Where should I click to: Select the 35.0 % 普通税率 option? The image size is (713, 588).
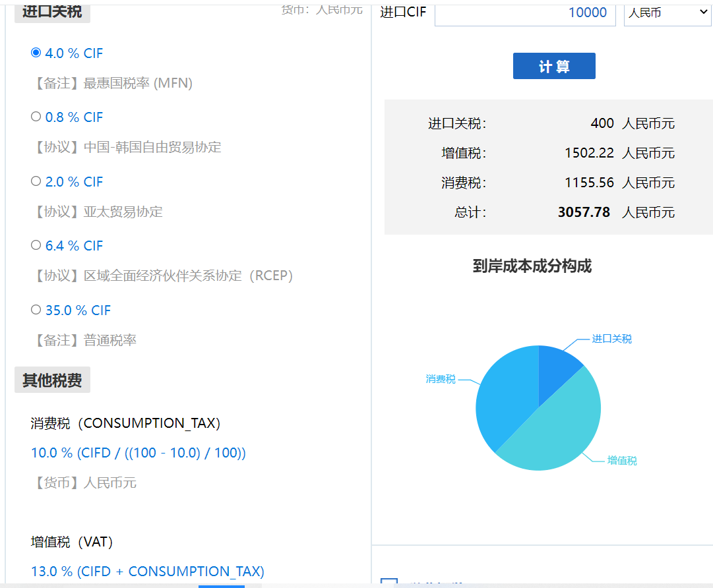pyautogui.click(x=36, y=310)
